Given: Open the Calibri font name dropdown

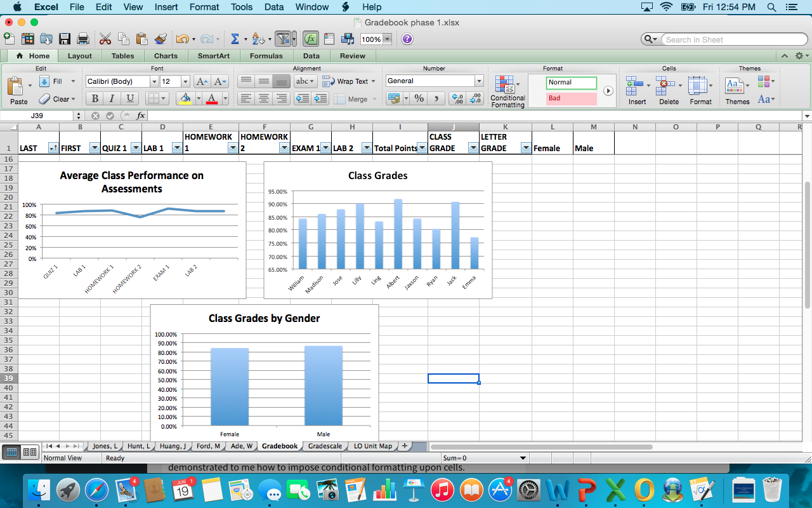Looking at the screenshot, I should (x=154, y=81).
